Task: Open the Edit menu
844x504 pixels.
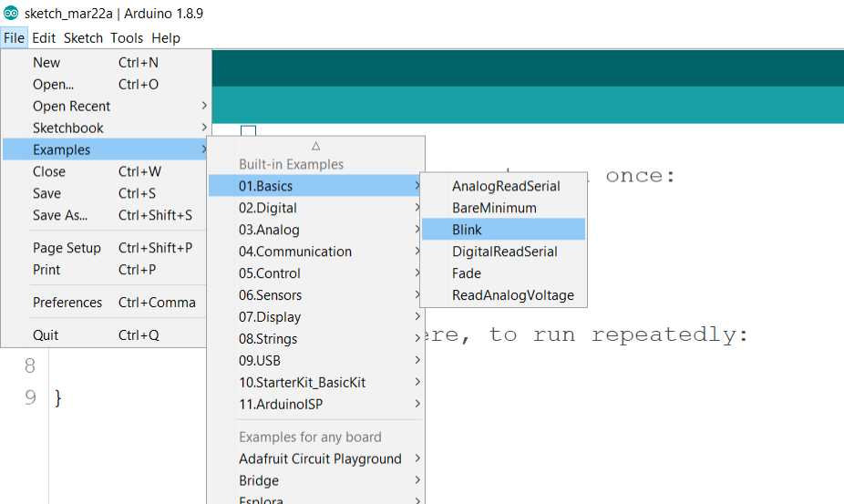Action: coord(44,38)
